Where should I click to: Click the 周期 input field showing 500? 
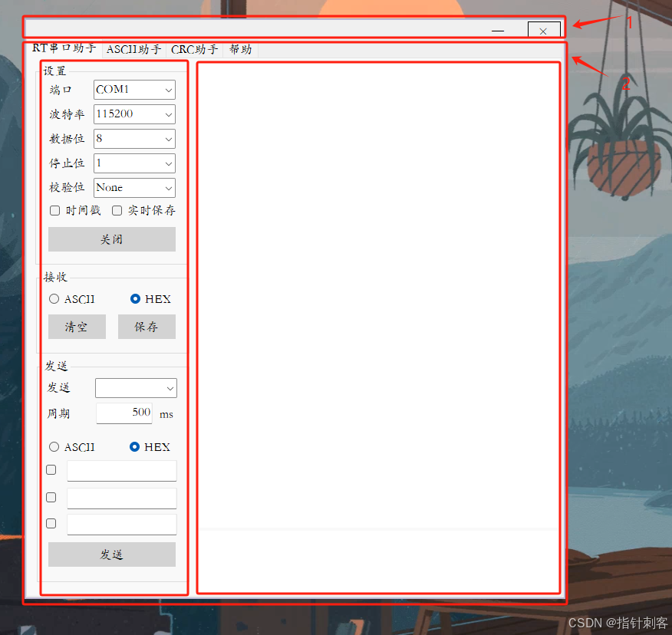click(124, 413)
